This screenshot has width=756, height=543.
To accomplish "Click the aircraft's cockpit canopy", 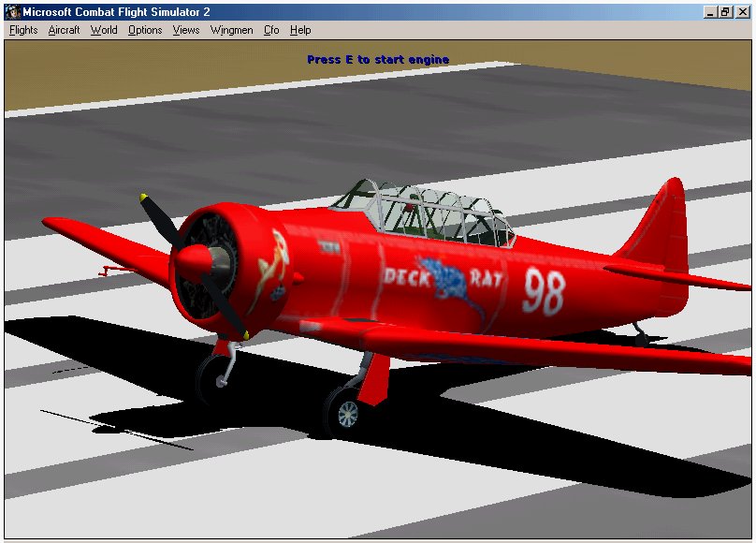I will [x=423, y=212].
